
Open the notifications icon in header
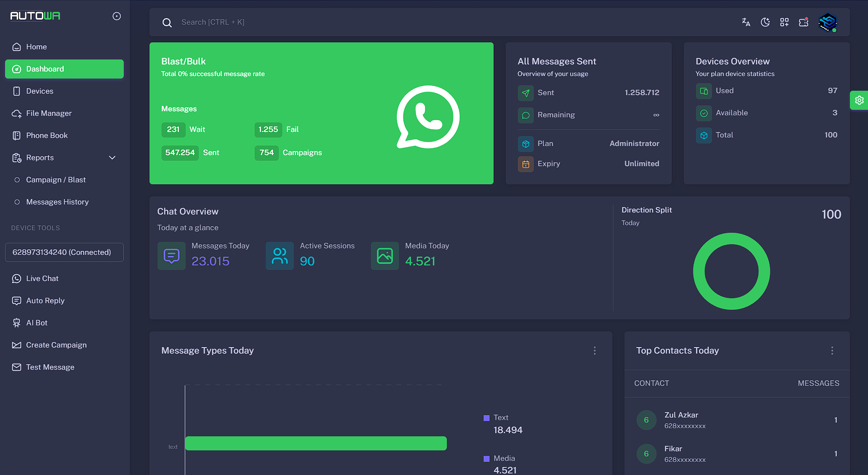[x=804, y=22]
